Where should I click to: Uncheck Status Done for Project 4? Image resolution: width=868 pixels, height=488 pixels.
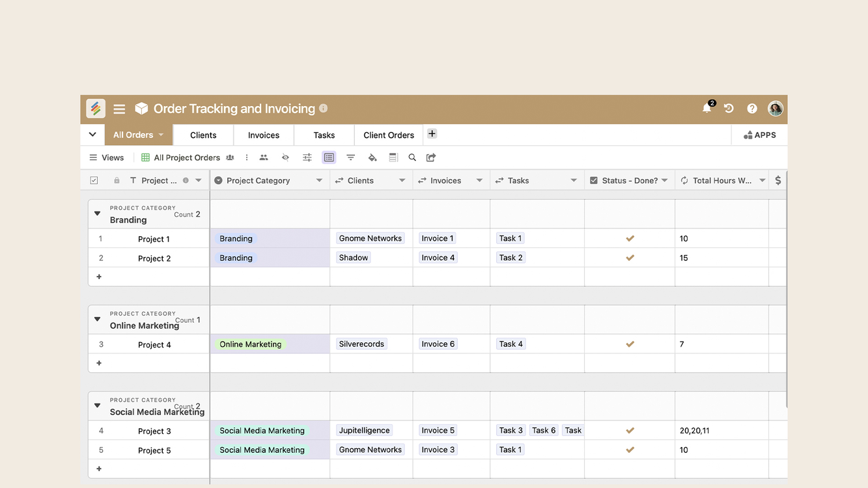tap(630, 344)
